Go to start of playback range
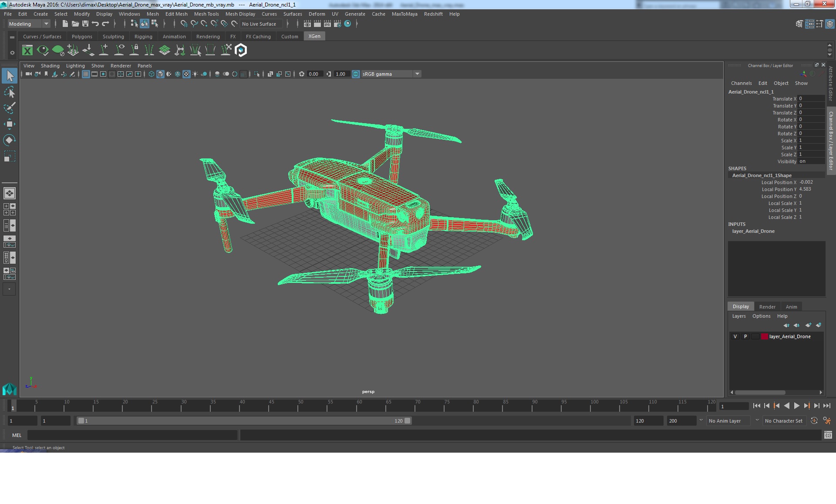 point(756,406)
